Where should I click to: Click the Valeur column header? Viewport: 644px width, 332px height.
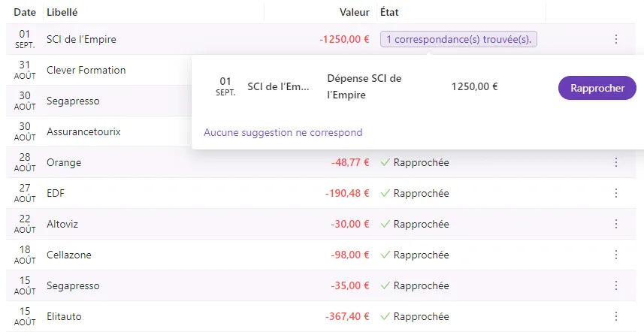click(x=355, y=12)
